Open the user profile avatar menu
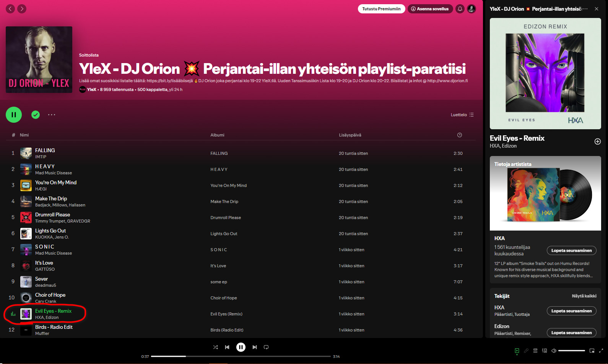608x364 pixels. click(471, 9)
